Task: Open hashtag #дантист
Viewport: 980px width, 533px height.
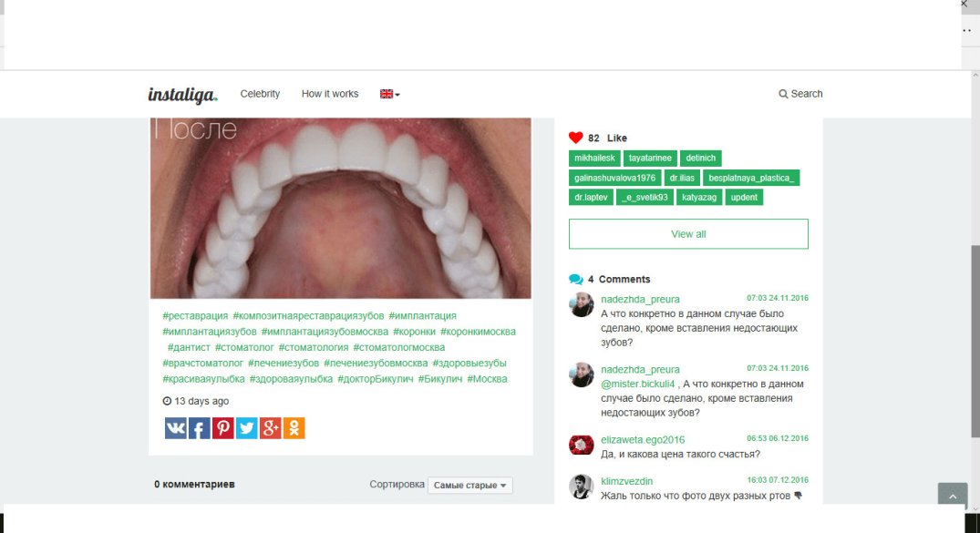Action: click(189, 347)
